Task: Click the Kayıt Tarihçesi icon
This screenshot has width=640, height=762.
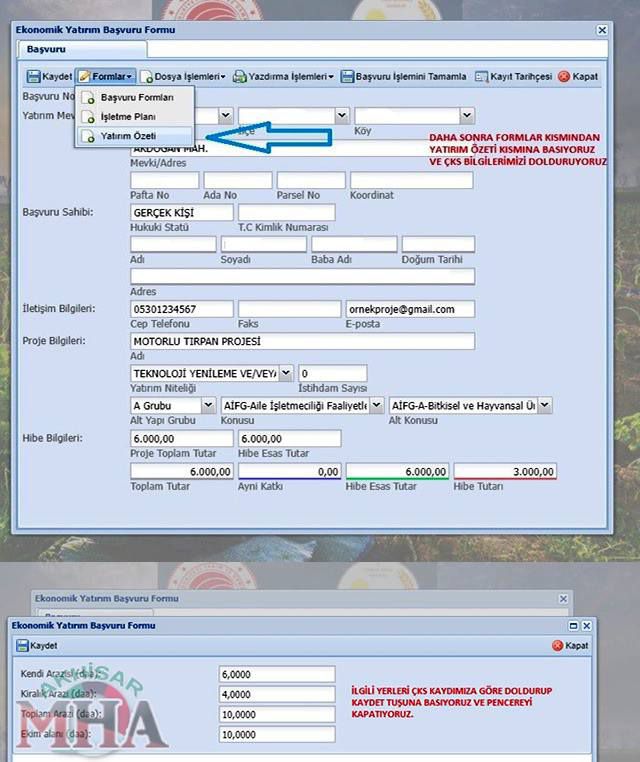Action: pos(481,76)
